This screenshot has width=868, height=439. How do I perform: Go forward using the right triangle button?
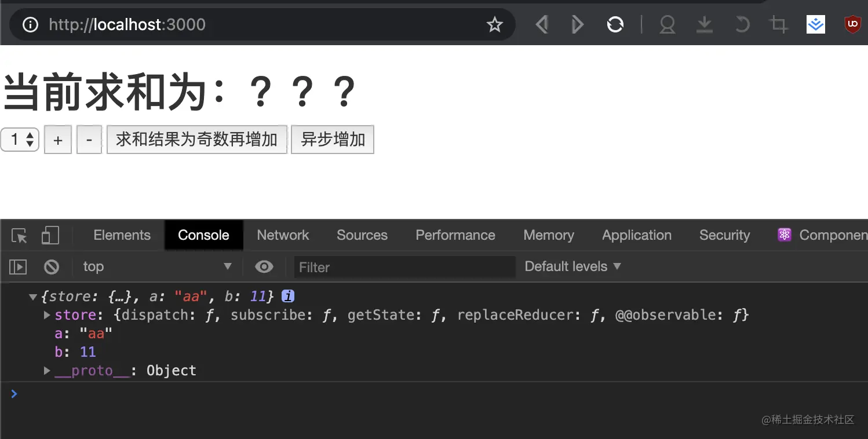point(577,24)
